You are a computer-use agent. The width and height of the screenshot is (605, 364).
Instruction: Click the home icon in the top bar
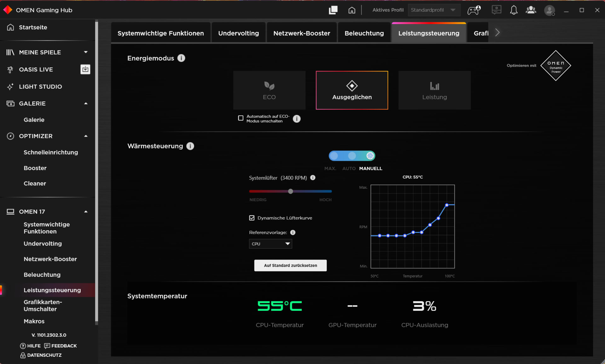point(352,10)
